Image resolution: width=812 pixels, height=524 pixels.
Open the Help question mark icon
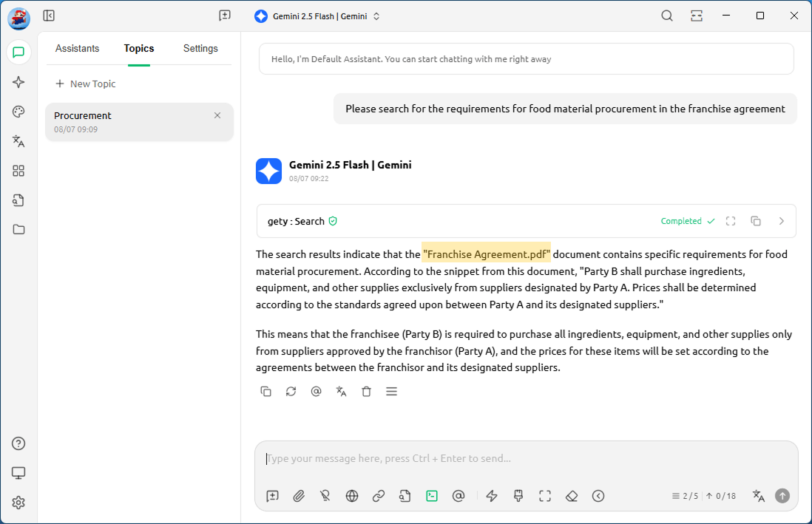(18, 443)
